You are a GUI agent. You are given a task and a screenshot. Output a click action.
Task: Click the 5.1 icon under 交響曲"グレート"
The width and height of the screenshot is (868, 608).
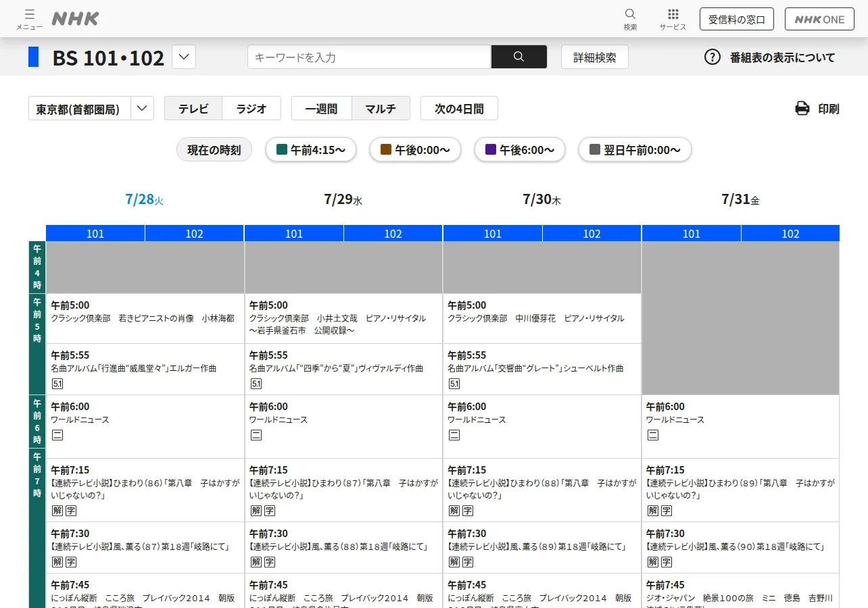click(x=454, y=384)
